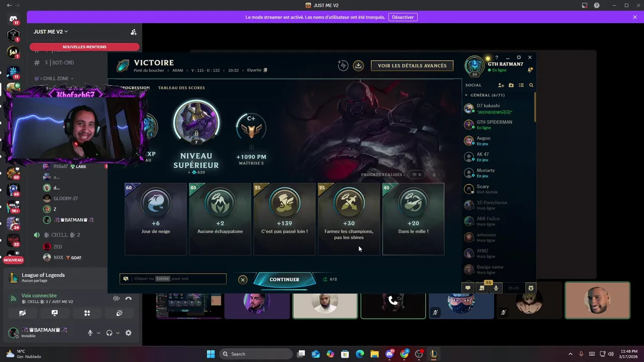Expand Discord microphone input options chevron
Image resolution: width=644 pixels, height=362 pixels.
pos(99,333)
